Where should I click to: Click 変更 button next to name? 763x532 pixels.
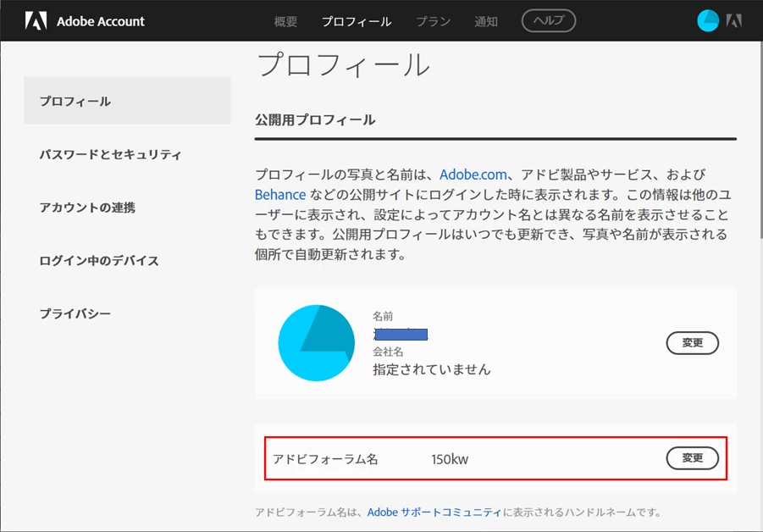point(692,342)
